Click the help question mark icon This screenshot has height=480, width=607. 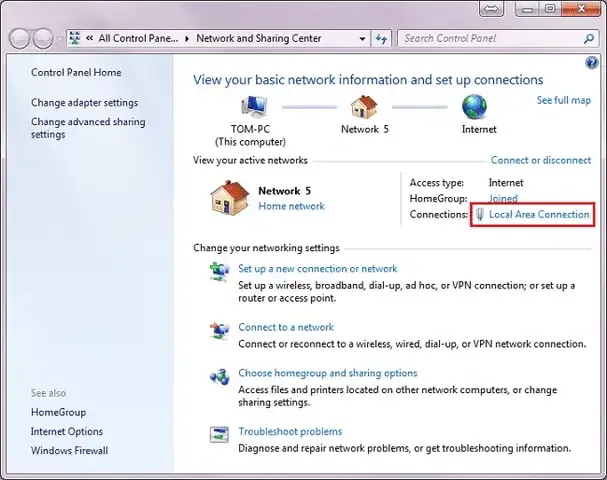click(591, 63)
